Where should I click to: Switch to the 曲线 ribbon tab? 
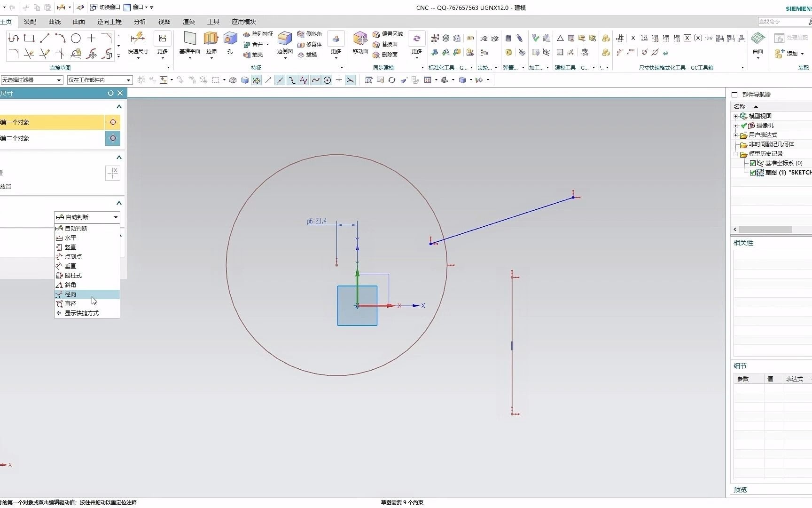coord(55,22)
